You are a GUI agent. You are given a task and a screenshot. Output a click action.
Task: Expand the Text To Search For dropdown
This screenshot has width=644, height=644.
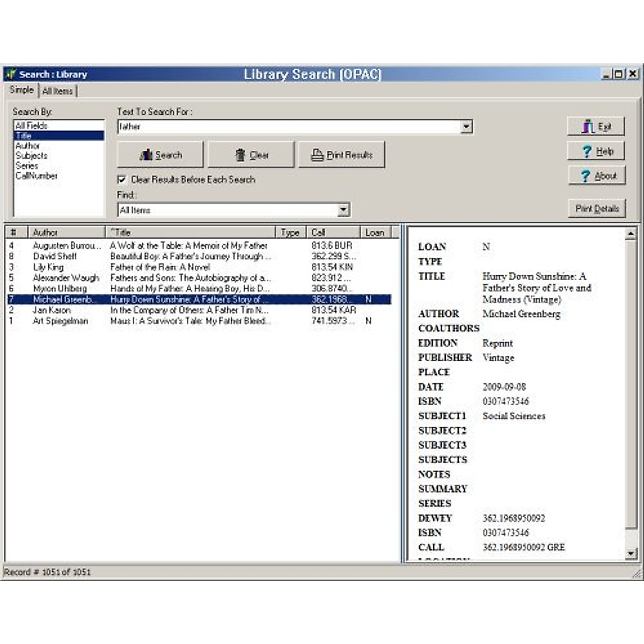click(466, 127)
